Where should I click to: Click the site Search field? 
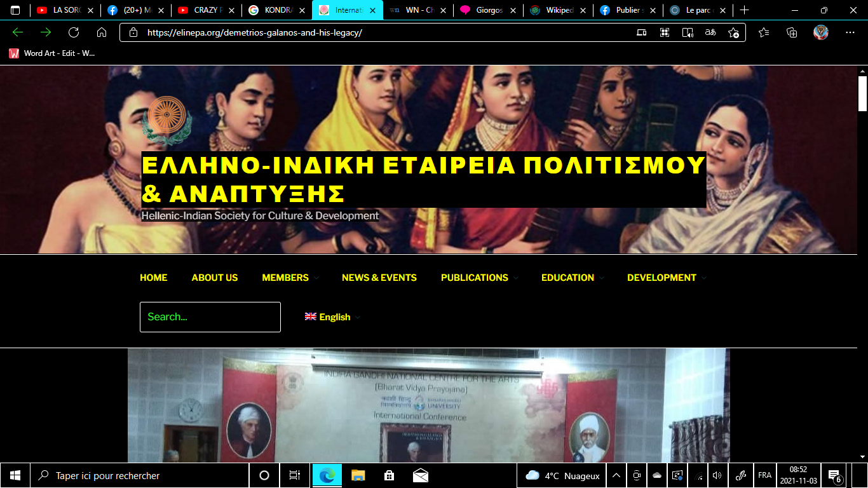[x=210, y=317]
